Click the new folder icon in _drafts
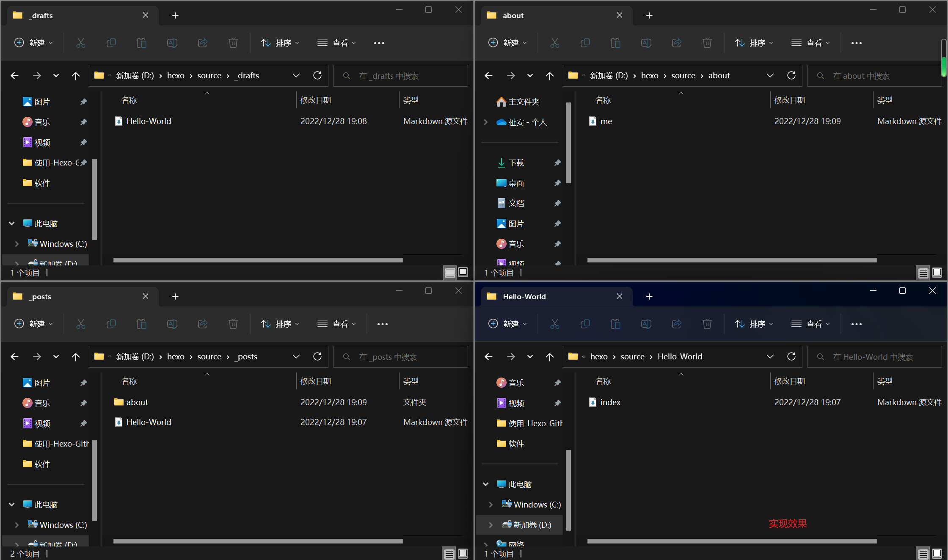Image resolution: width=948 pixels, height=560 pixels. point(33,43)
